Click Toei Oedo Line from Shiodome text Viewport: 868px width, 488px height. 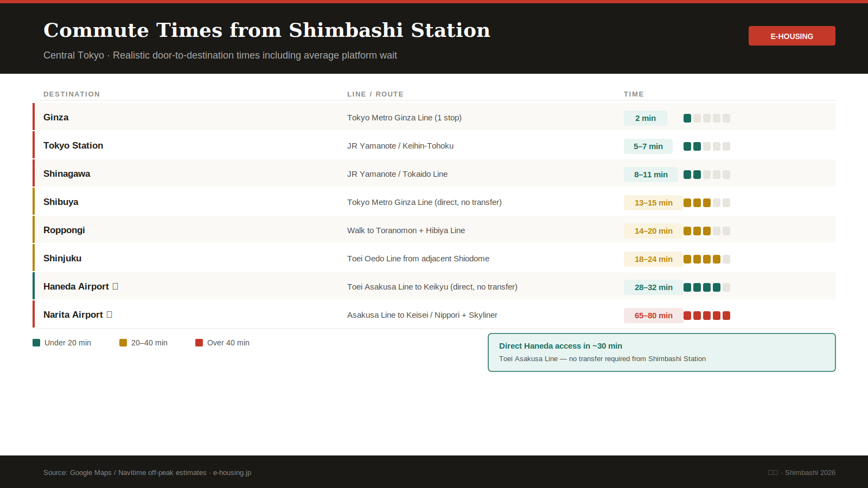(418, 259)
